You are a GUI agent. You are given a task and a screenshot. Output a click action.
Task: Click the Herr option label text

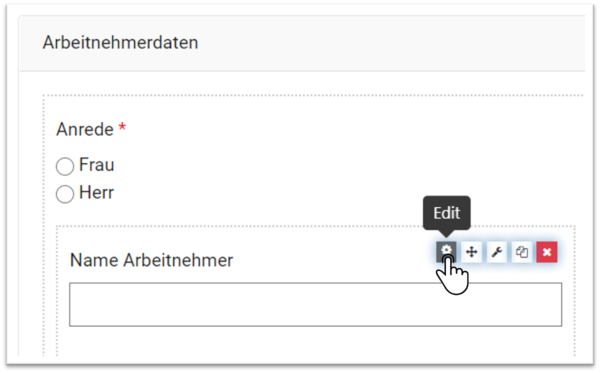coord(96,192)
